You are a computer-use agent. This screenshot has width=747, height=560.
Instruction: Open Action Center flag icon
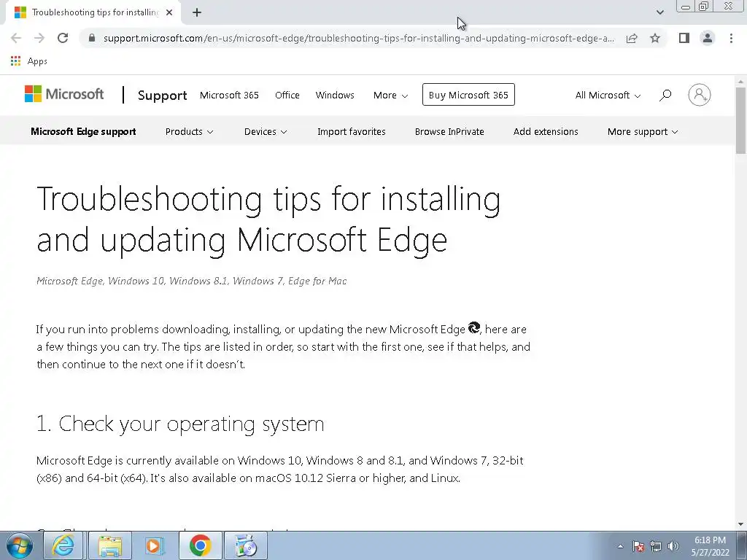(638, 546)
